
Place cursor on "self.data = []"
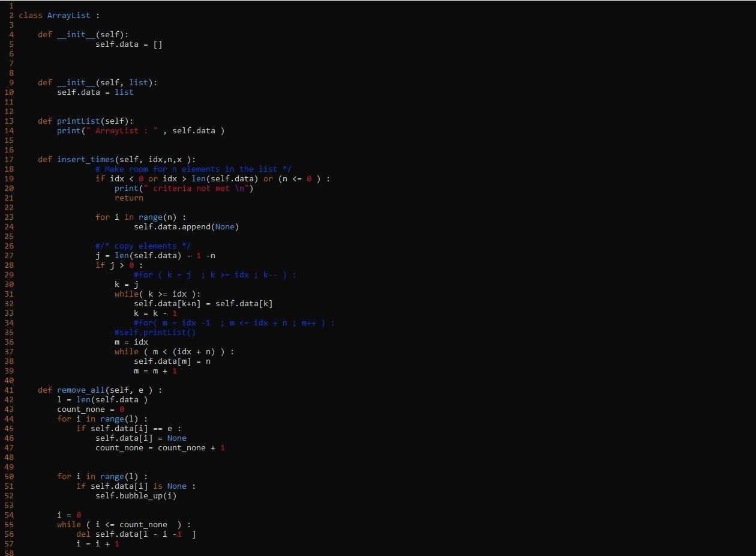pyautogui.click(x=129, y=44)
